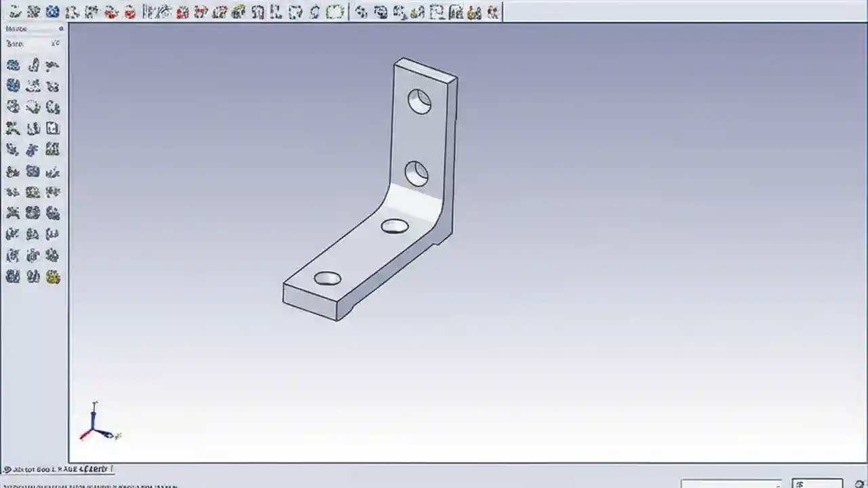
Task: Click the small tab at the panel header
Action: coord(60,28)
